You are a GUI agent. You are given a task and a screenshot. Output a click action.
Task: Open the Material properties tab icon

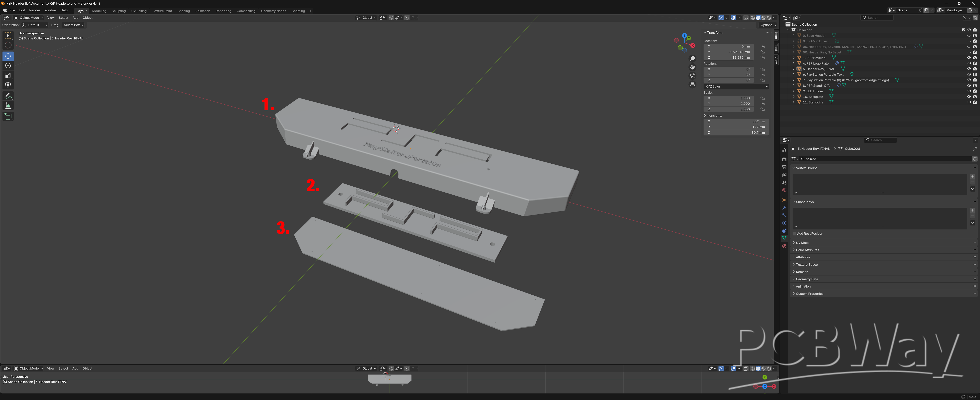click(x=784, y=246)
